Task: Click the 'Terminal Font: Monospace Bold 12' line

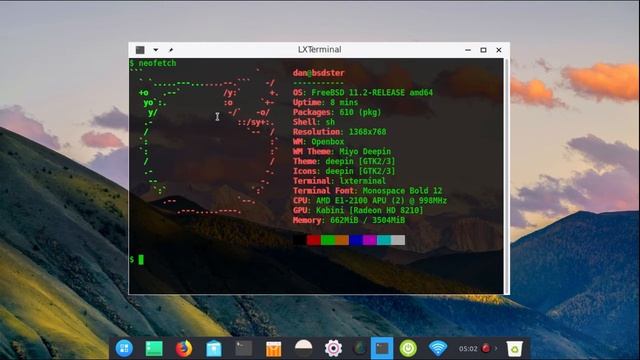Action: coord(367,191)
